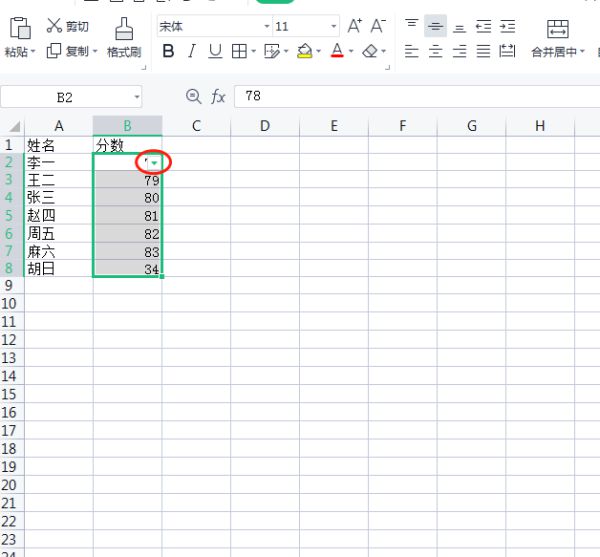Apply fill color bucket icon
600x557 pixels.
(305, 50)
